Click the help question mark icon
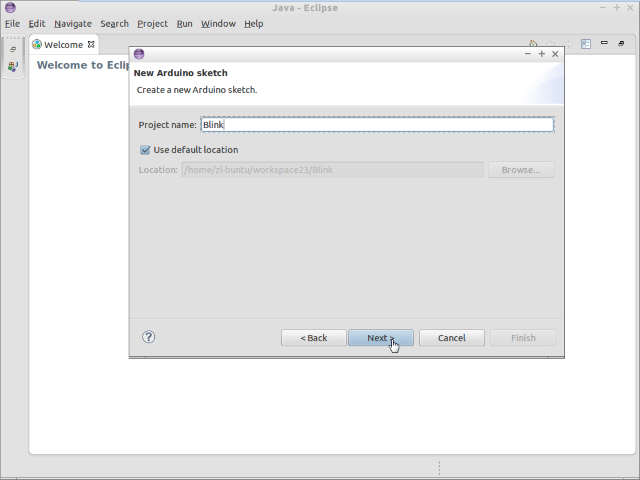Viewport: 640px width, 480px height. [149, 337]
